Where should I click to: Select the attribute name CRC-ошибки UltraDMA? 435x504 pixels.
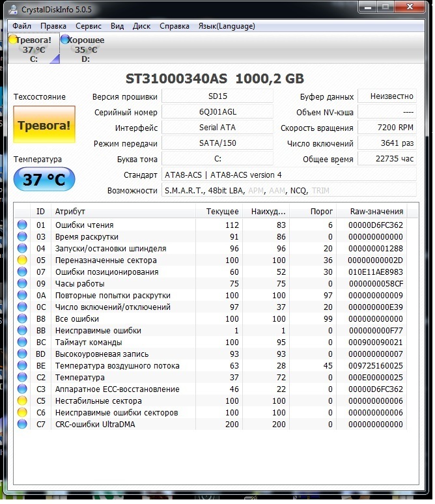coord(95,425)
